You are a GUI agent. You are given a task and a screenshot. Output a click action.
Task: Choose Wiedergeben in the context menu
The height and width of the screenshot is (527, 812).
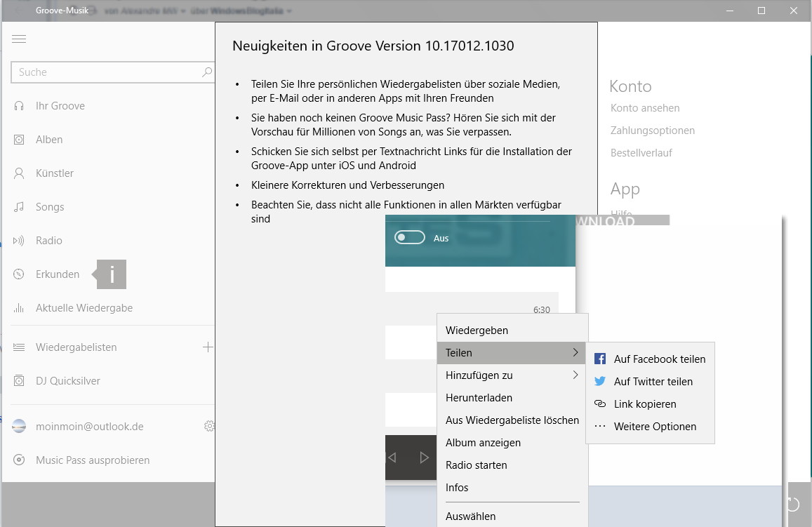[x=513, y=331]
